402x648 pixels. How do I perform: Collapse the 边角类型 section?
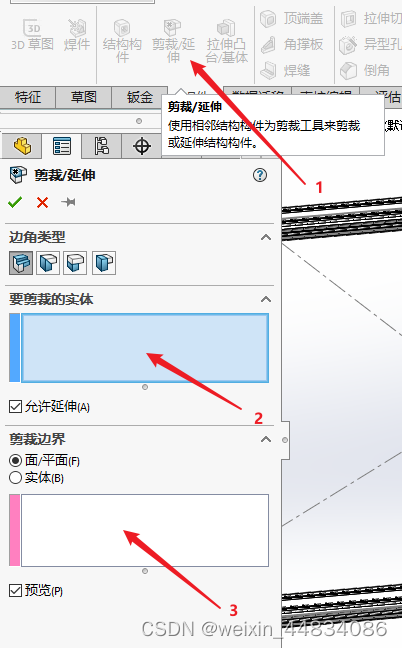coord(266,237)
